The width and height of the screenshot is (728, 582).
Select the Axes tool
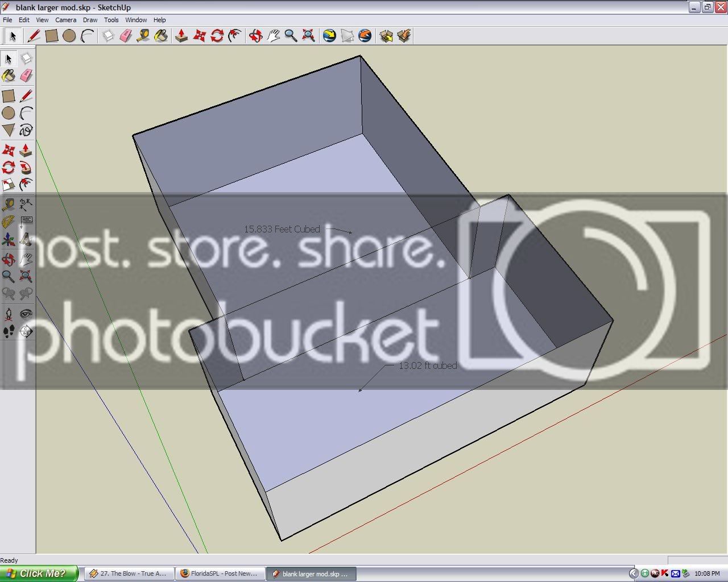9,239
